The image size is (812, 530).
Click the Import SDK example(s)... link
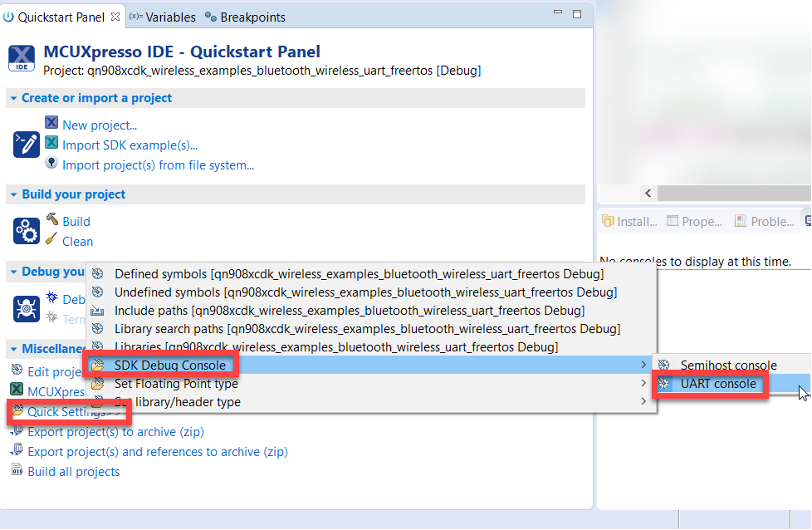coord(130,145)
